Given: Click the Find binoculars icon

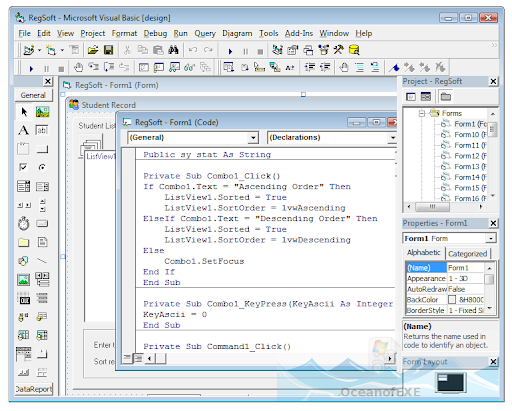Looking at the screenshot, I should point(173,50).
